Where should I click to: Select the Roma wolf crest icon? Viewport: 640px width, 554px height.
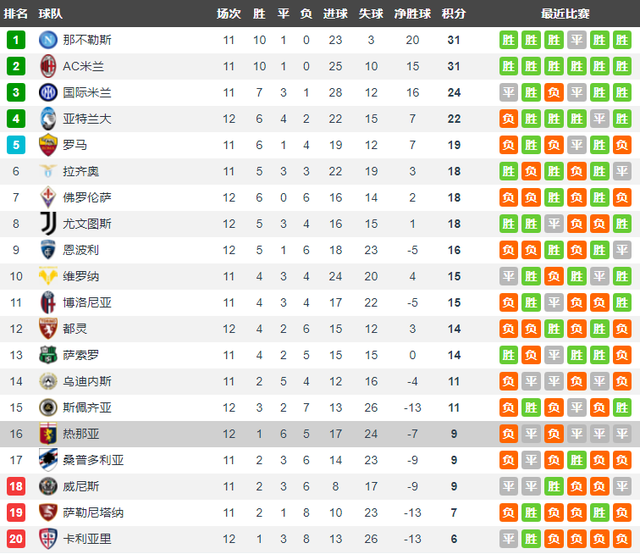pos(48,145)
